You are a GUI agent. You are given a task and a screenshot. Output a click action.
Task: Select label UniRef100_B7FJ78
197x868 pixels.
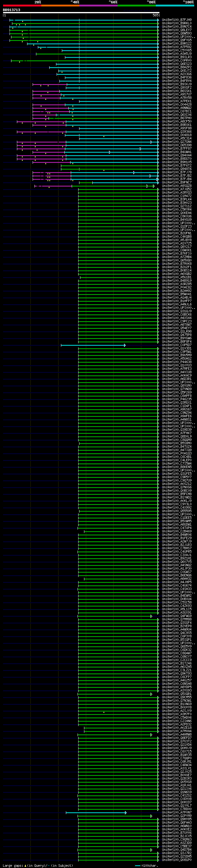[x=177, y=172]
